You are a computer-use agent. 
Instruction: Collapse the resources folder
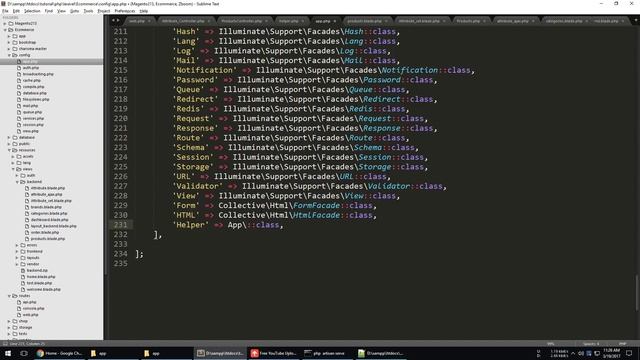point(9,150)
